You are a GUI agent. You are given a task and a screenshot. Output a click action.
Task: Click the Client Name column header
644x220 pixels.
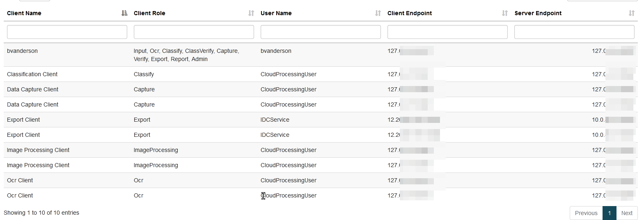[x=24, y=13]
